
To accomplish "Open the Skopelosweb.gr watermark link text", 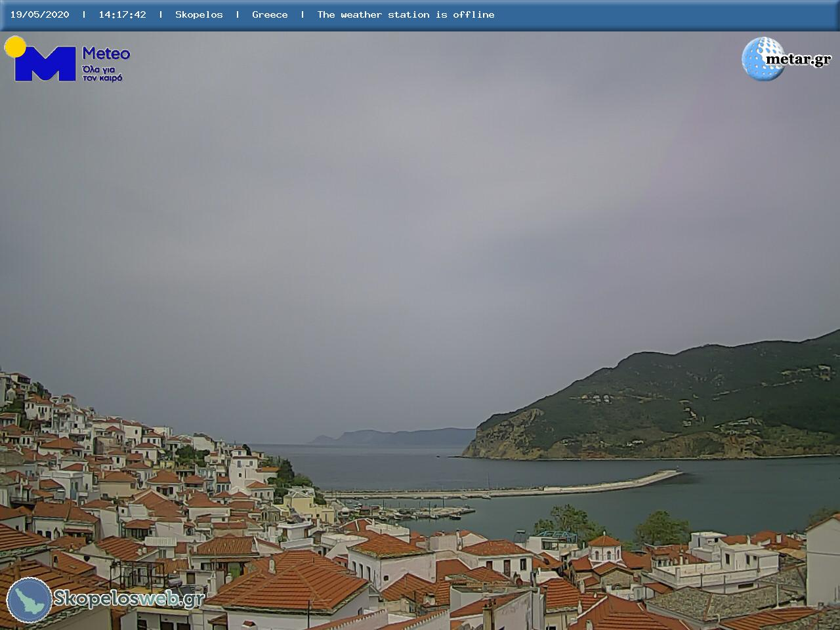I will click(129, 598).
